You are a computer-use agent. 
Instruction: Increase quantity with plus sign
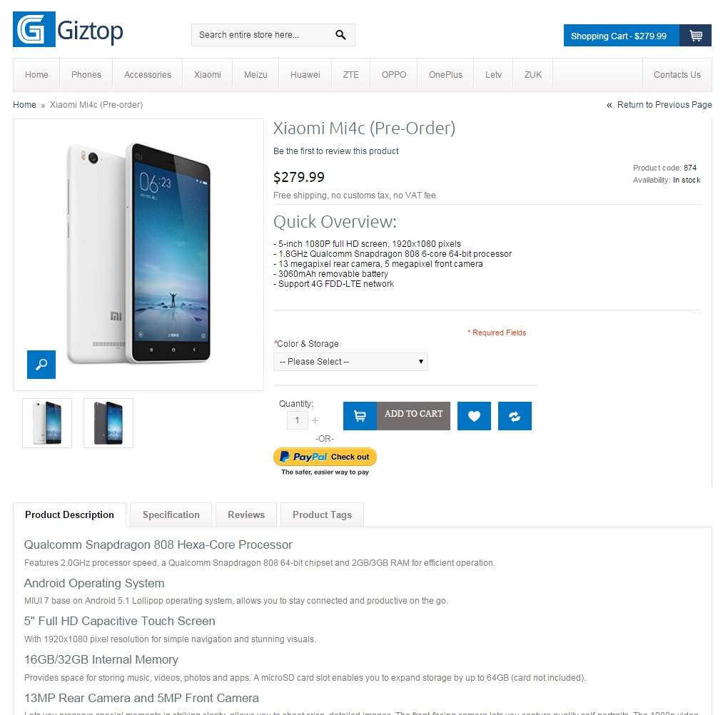[315, 420]
